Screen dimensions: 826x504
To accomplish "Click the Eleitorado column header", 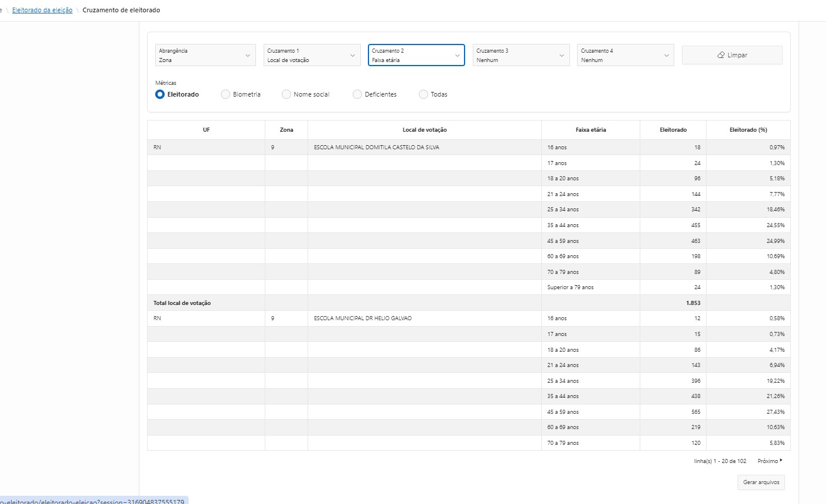I will click(x=673, y=130).
